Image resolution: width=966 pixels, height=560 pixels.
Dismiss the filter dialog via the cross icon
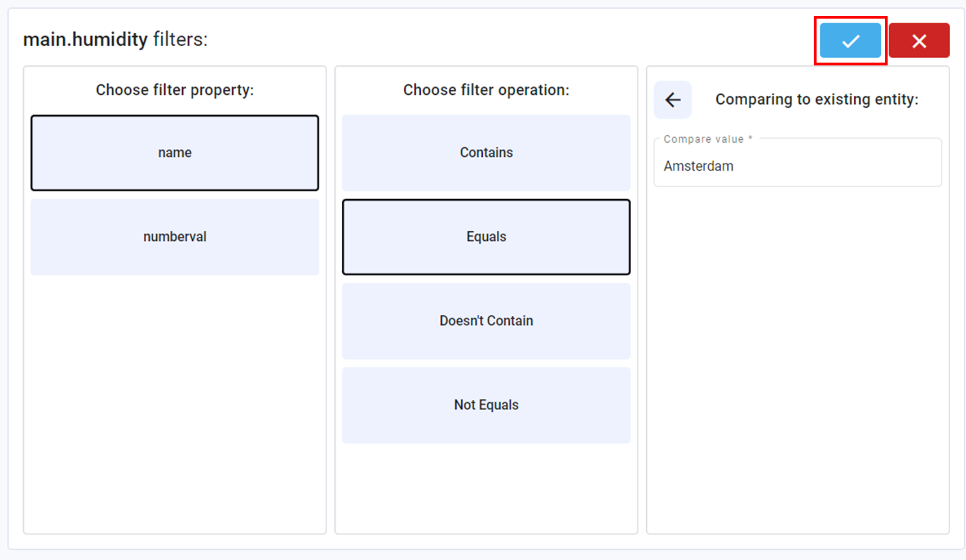tap(919, 40)
